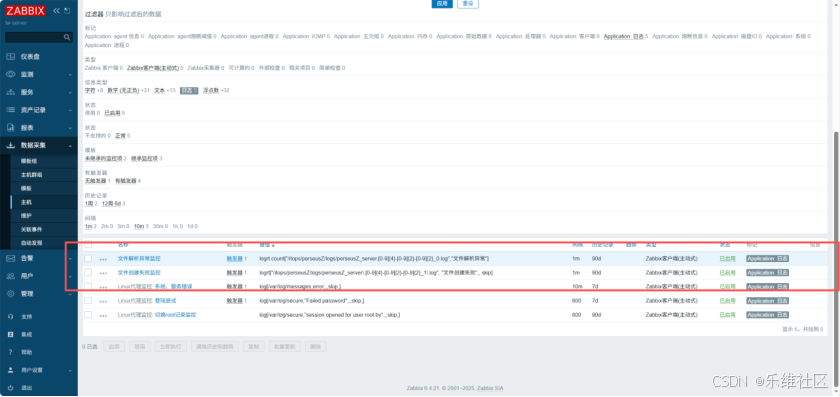The width and height of the screenshot is (840, 397).
Task: Select the 日志 information type filter
Action: click(189, 91)
